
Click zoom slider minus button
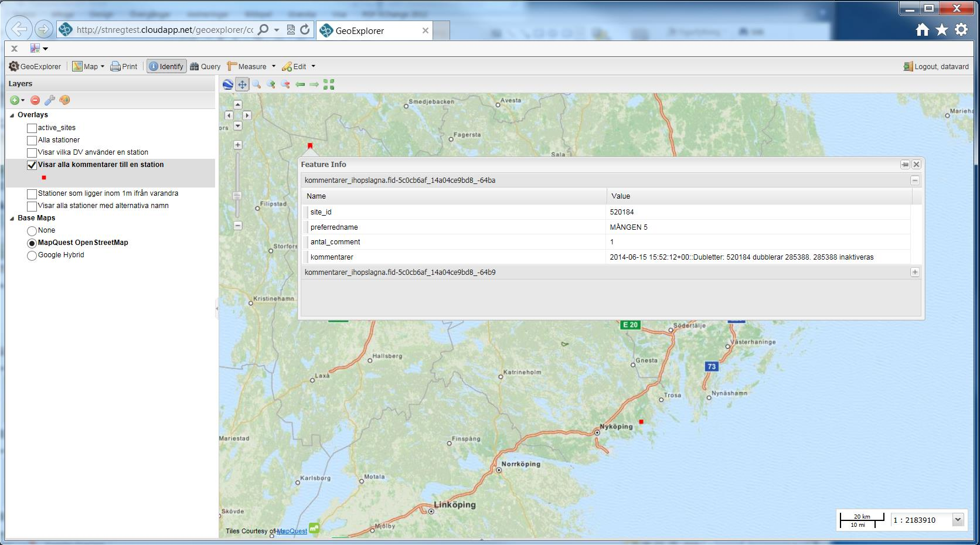coord(237,225)
